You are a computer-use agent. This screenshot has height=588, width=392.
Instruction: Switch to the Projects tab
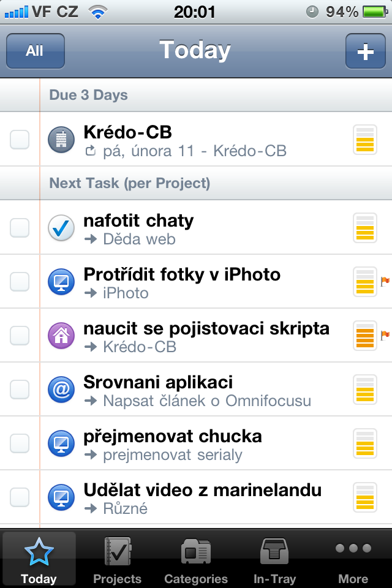pyautogui.click(x=117, y=559)
